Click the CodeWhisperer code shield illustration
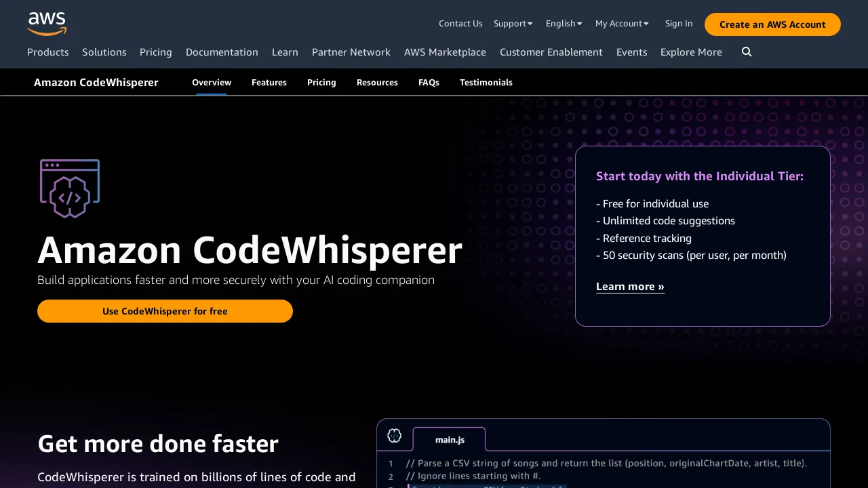The height and width of the screenshot is (488, 868). tap(69, 189)
